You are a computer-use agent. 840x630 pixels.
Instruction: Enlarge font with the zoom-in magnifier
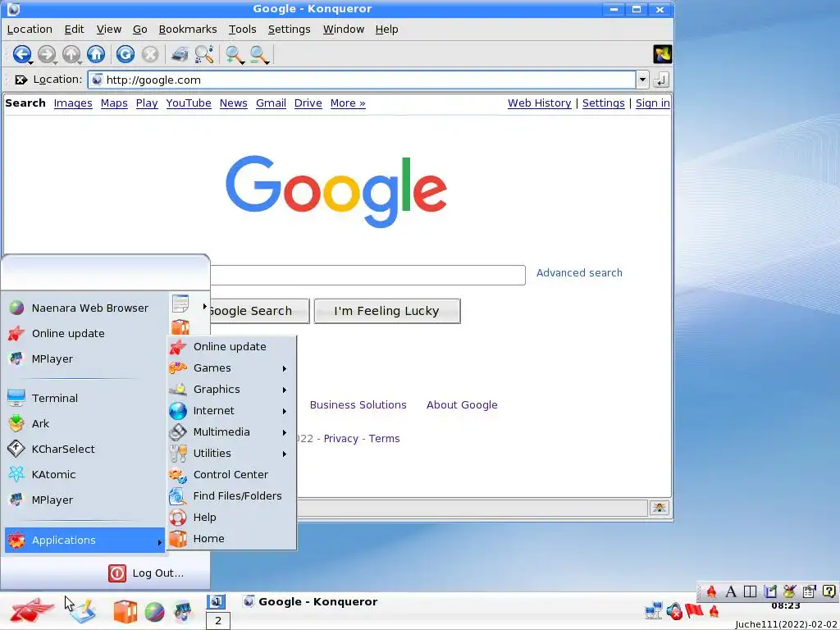pos(234,54)
